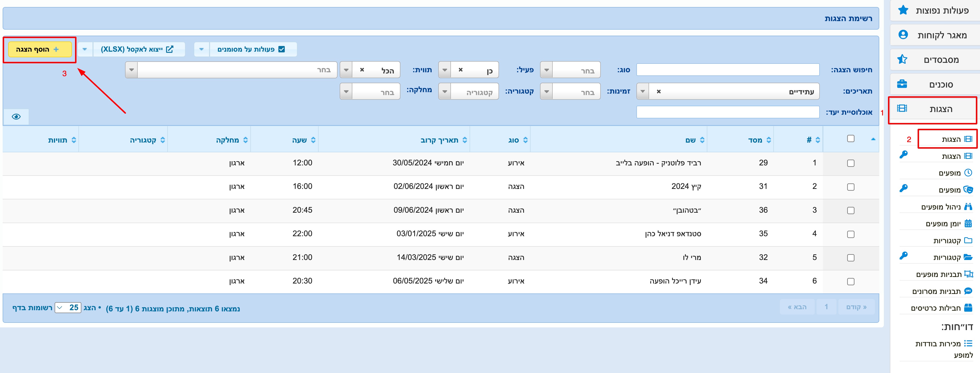Toggle the eye visibility button below the filters
980x373 pixels.
click(16, 117)
